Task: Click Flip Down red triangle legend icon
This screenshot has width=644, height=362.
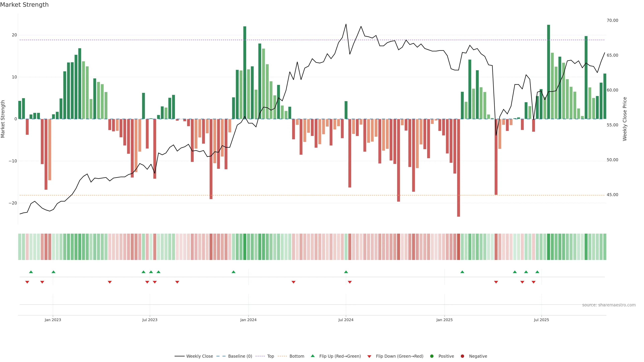Action: pyautogui.click(x=369, y=356)
